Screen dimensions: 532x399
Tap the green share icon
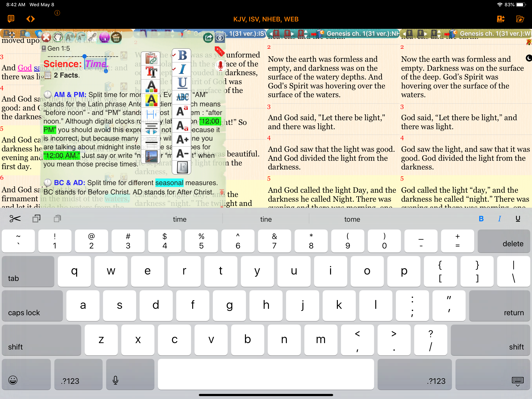[208, 38]
